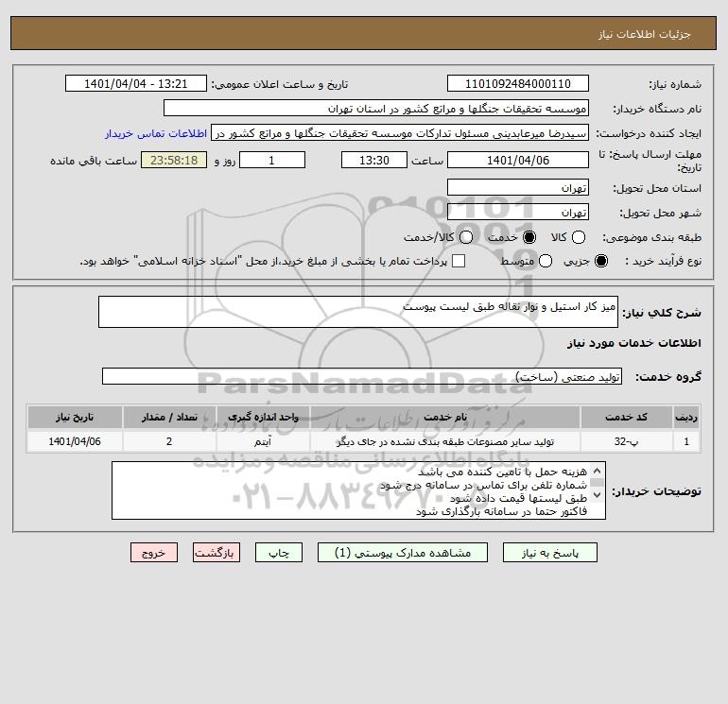The image size is (728, 704).
Task: Click the delivery city field تهران
Action: pos(518,212)
